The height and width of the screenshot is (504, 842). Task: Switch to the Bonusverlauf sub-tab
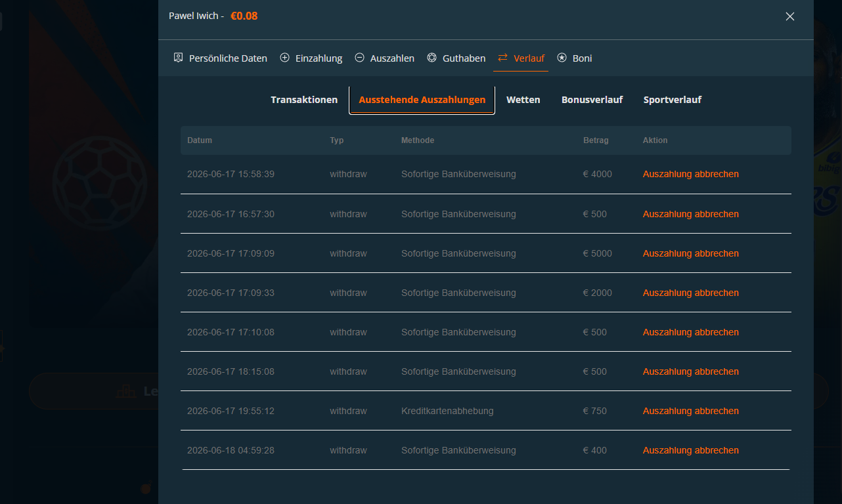(592, 100)
